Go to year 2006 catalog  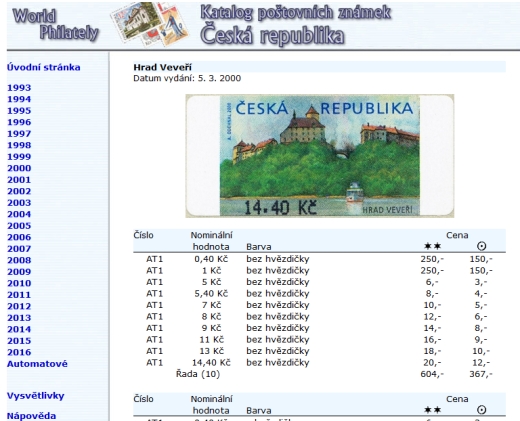19,237
